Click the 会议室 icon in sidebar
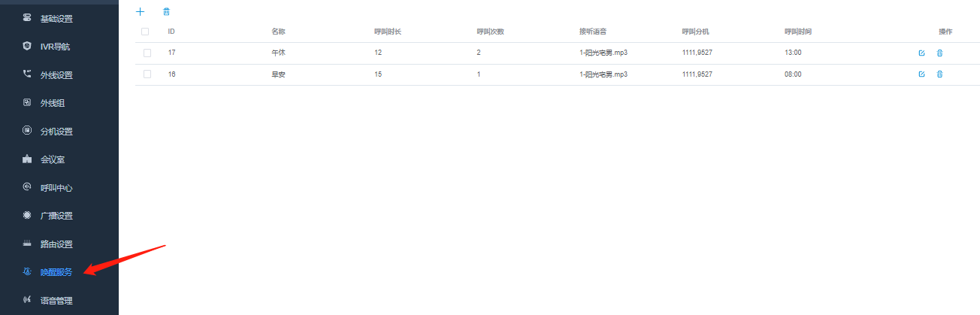 point(27,159)
